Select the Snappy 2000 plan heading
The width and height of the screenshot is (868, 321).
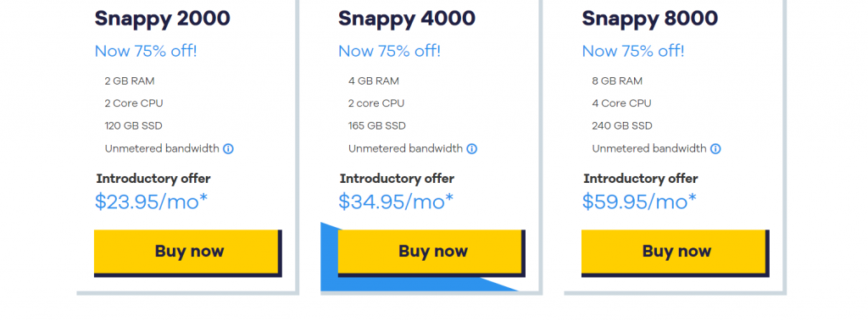[162, 19]
